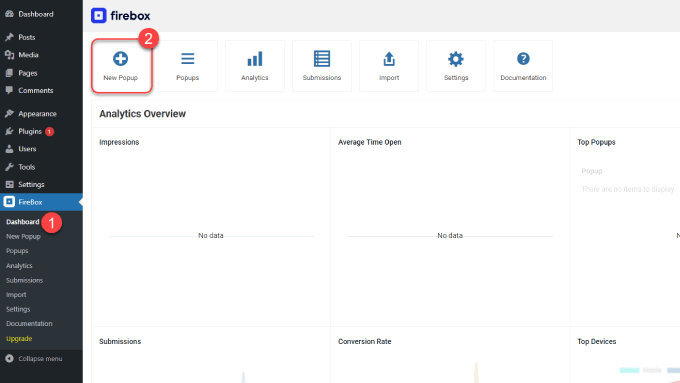Click the Appearance brush icon
Image resolution: width=680 pixels, height=383 pixels.
[x=9, y=114]
